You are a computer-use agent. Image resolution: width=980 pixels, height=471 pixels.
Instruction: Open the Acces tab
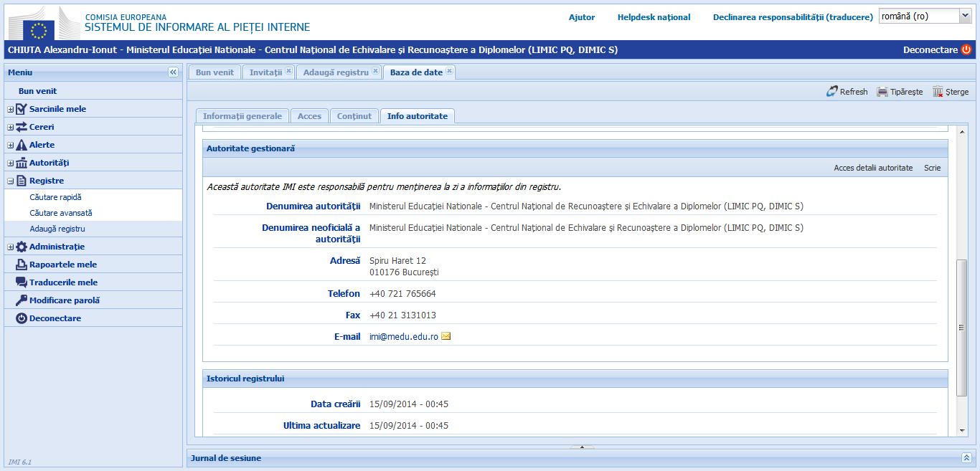(x=309, y=115)
